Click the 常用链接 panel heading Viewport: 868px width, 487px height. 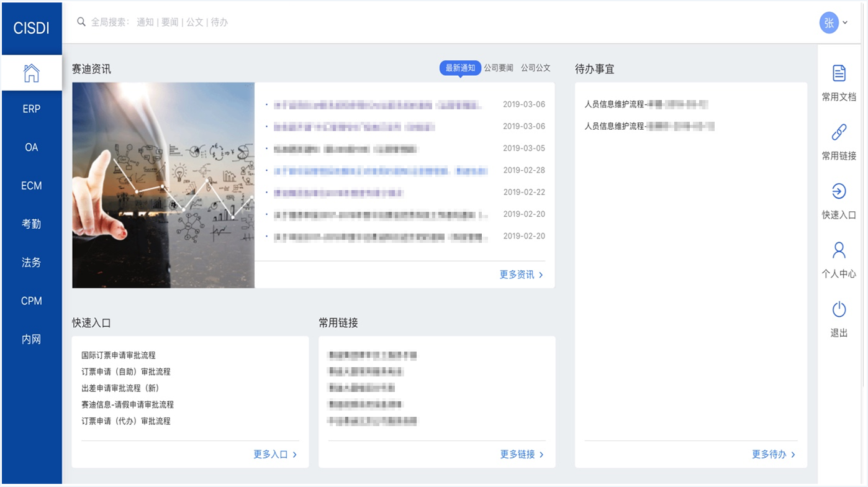tap(338, 323)
